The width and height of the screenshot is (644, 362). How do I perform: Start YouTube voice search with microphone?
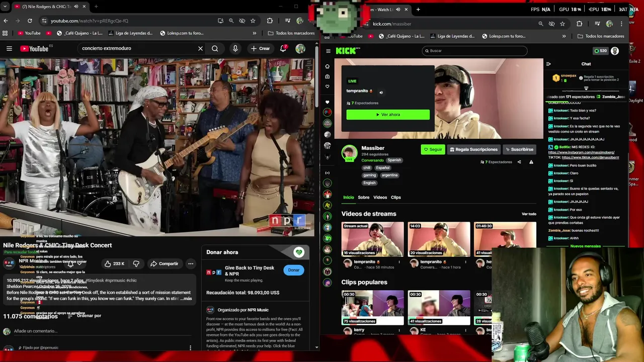[x=235, y=48]
